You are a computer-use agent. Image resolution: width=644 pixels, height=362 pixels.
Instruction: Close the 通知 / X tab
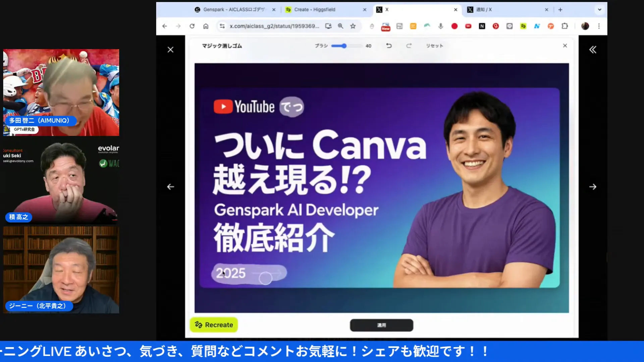tap(546, 10)
